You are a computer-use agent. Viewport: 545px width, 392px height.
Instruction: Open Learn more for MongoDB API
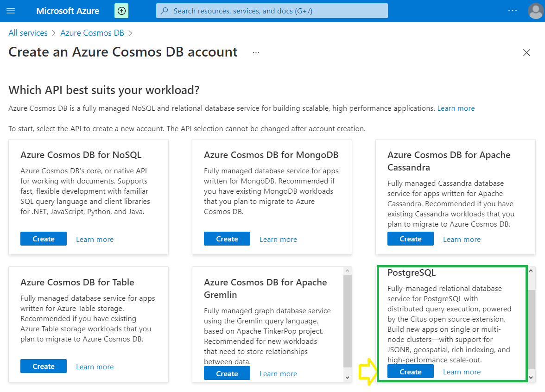pos(278,240)
